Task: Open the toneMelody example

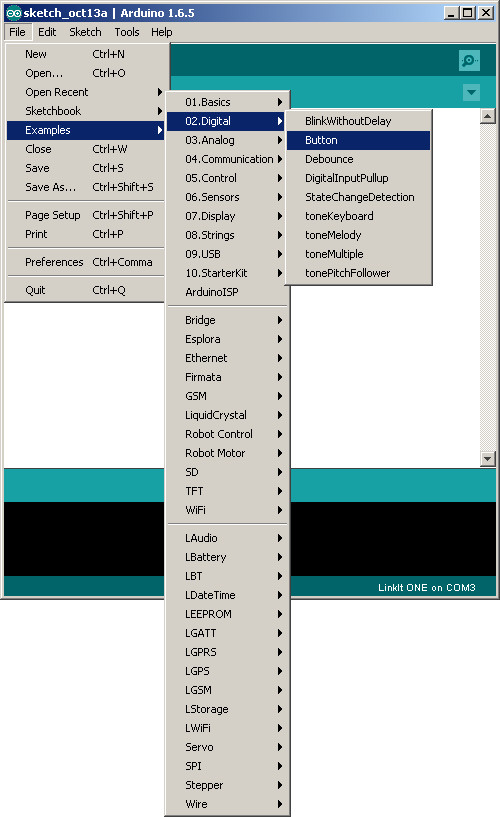Action: (358, 236)
